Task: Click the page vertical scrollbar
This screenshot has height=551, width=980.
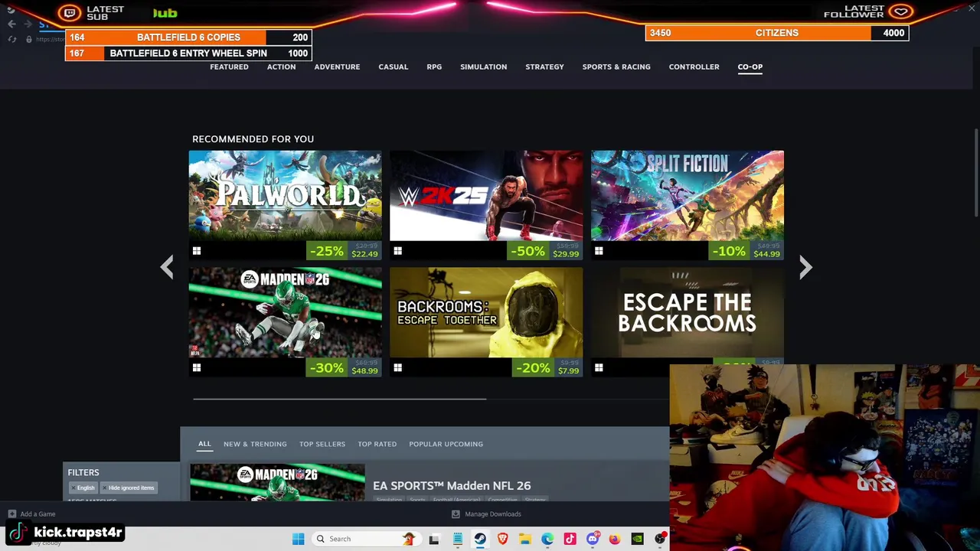Action: 976,172
